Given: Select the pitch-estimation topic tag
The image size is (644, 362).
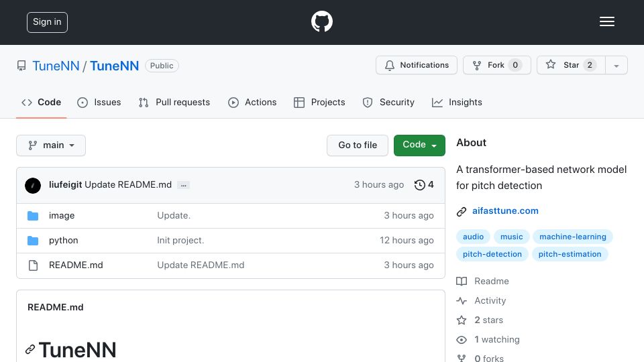Looking at the screenshot, I should [570, 254].
